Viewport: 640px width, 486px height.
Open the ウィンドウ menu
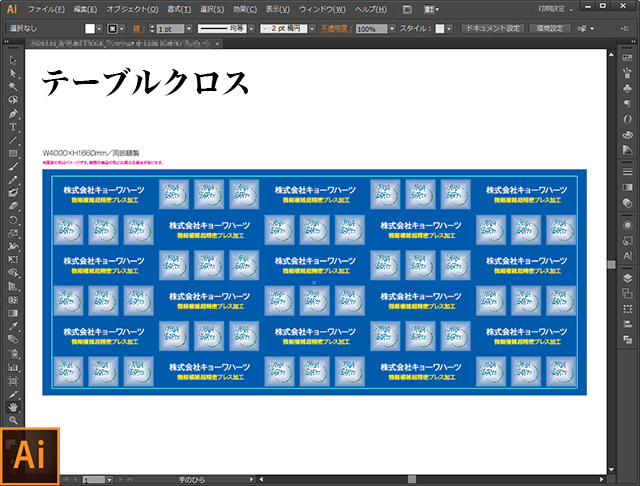322,9
